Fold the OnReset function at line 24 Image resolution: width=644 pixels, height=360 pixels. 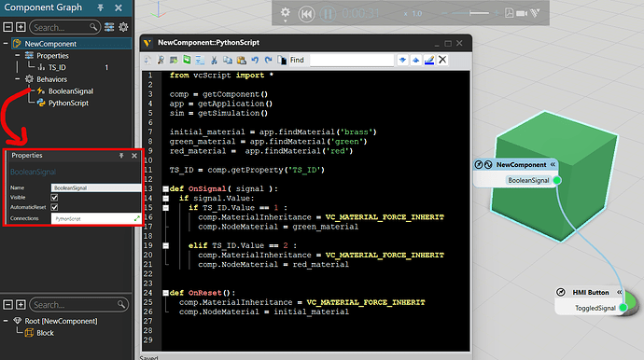coord(165,293)
